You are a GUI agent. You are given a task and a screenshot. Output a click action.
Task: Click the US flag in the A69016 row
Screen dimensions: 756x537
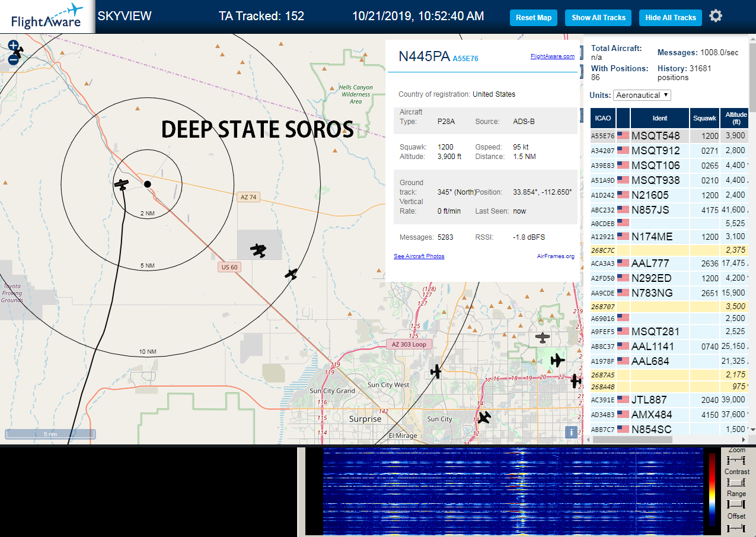(x=623, y=318)
